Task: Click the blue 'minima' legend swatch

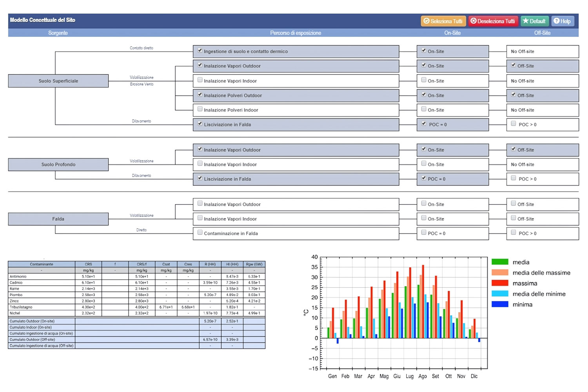Action: pyautogui.click(x=500, y=304)
